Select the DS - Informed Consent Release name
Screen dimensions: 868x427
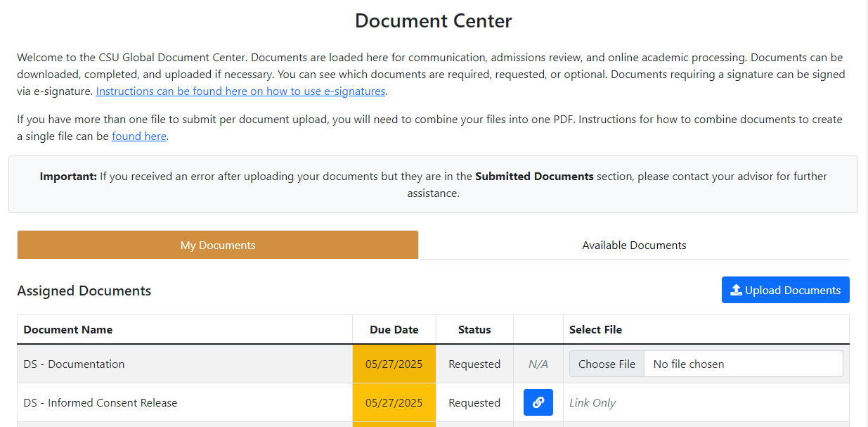pyautogui.click(x=100, y=402)
